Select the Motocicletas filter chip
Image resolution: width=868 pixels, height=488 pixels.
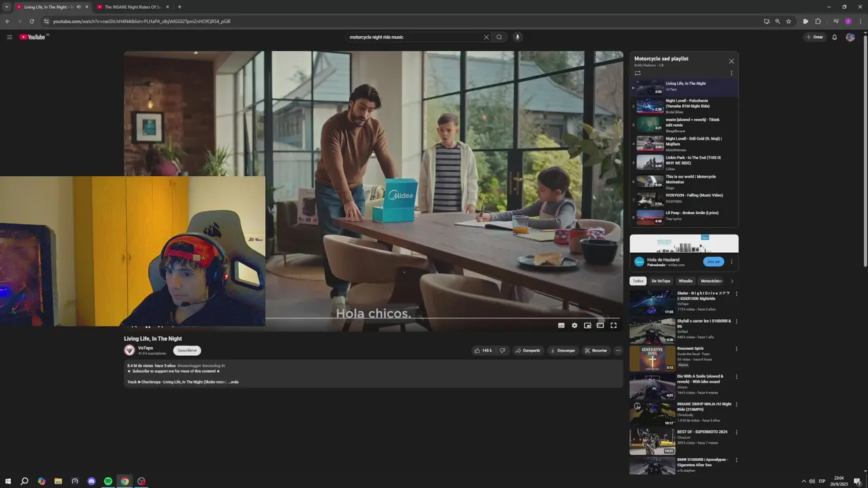point(712,281)
